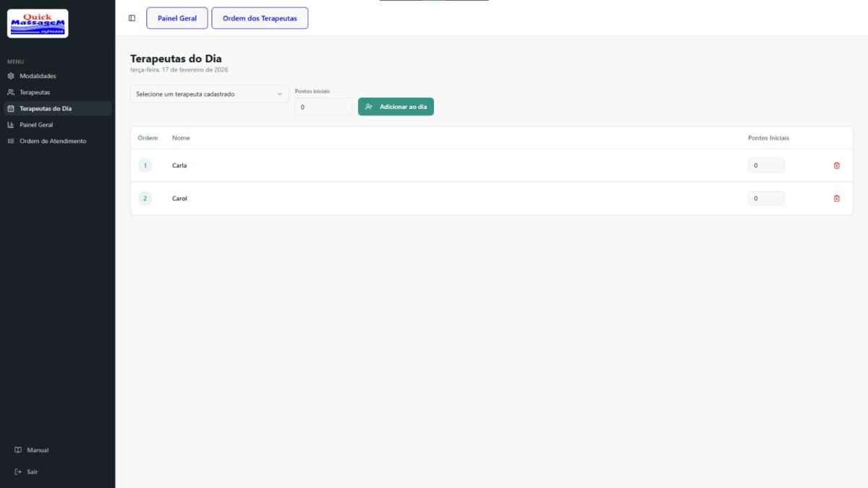Image resolution: width=868 pixels, height=488 pixels.
Task: Delete Carla using the trash icon
Action: (837, 166)
